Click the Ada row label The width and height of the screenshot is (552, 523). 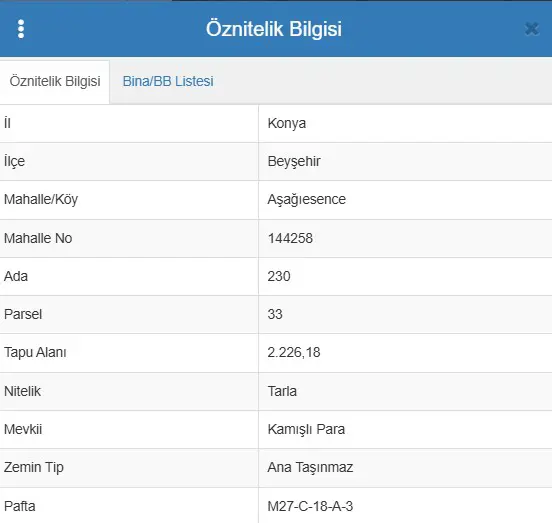point(16,276)
